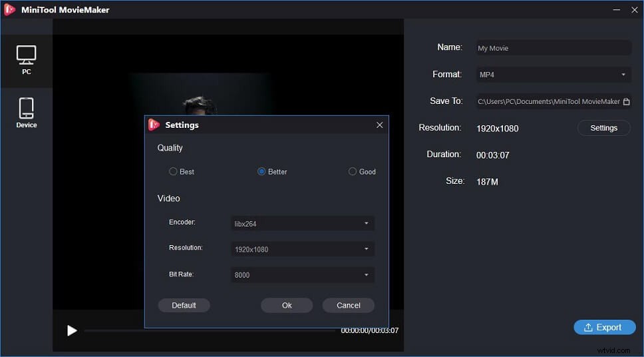
Task: Confirm settings with the Ok button
Action: (x=287, y=305)
